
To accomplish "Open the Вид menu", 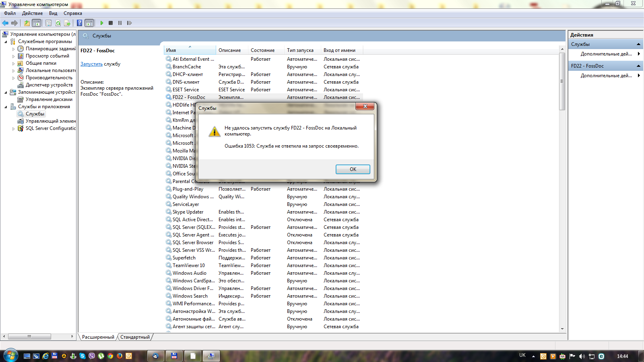I will click(x=53, y=13).
